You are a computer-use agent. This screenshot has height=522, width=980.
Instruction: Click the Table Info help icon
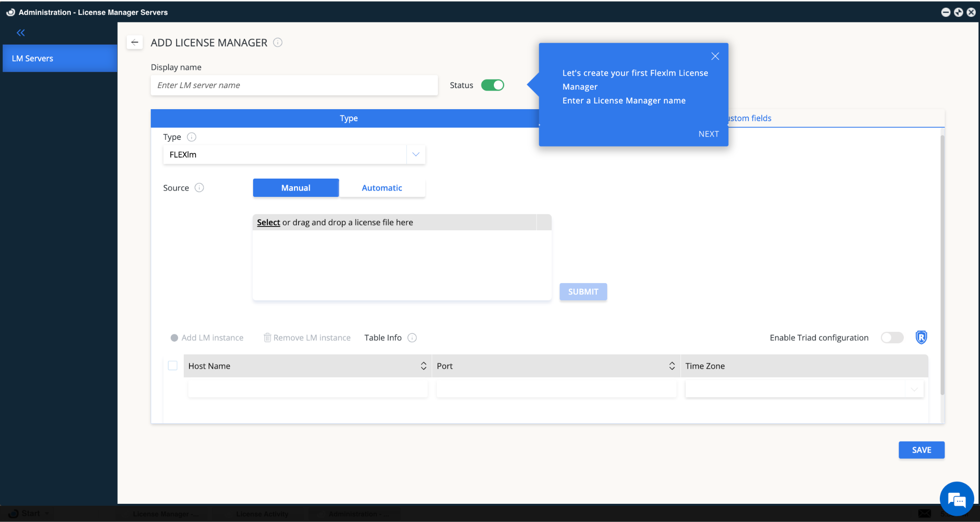pyautogui.click(x=412, y=338)
